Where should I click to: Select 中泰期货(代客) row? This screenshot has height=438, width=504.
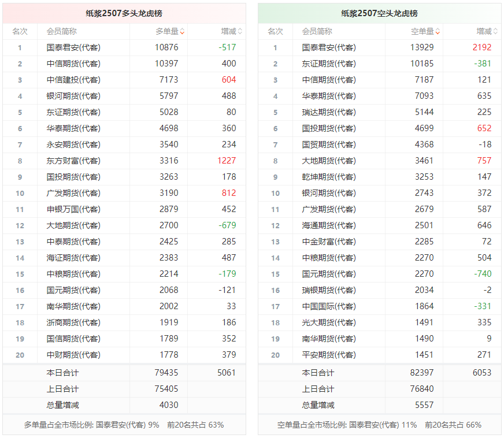tap(124, 242)
